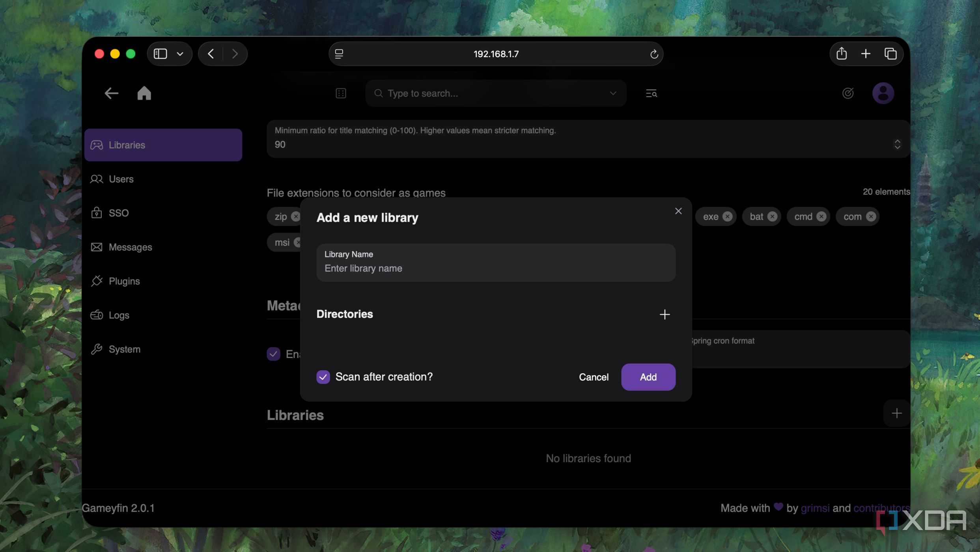Open the Logs admin section
980x552 pixels.
click(x=163, y=315)
